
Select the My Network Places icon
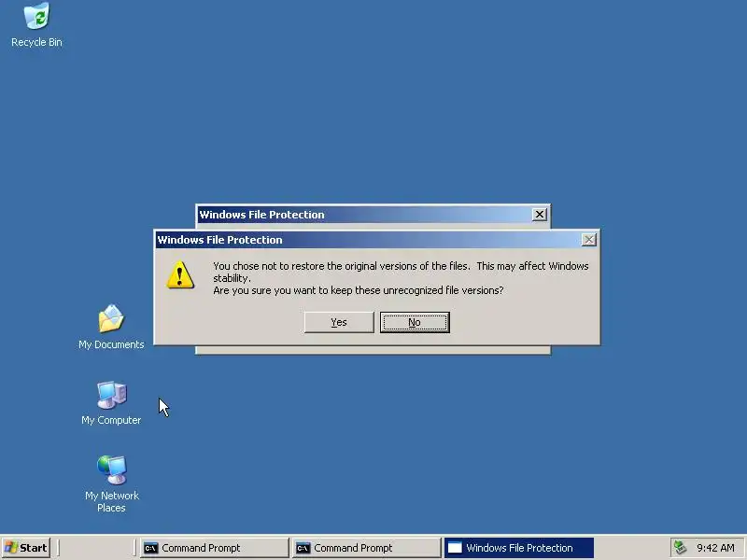coord(111,483)
